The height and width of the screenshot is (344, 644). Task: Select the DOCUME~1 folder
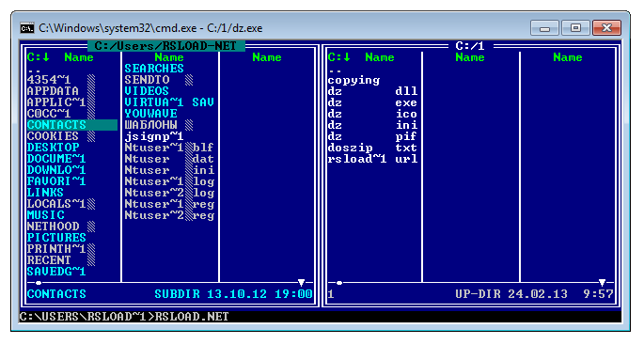(56, 159)
